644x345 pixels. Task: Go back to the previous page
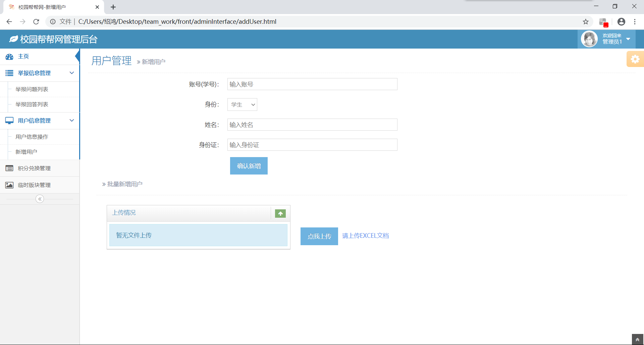point(9,22)
